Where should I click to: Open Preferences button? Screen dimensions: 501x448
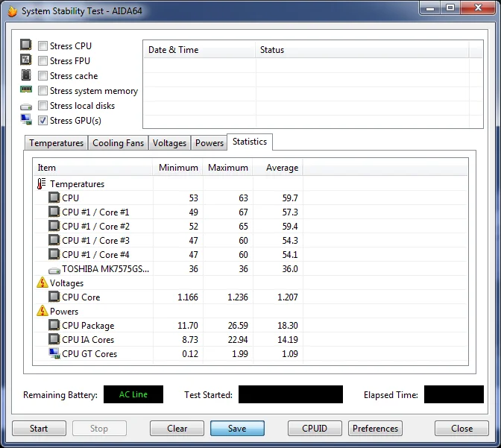[375, 428]
